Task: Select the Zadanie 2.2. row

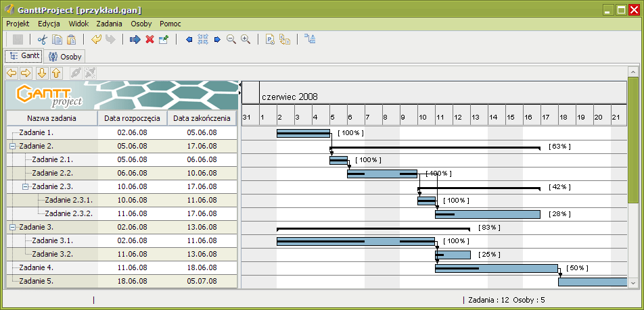Action: 122,173
